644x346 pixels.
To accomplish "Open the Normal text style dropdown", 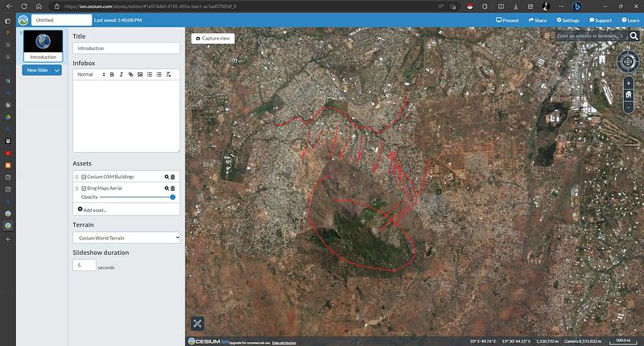I will point(89,75).
